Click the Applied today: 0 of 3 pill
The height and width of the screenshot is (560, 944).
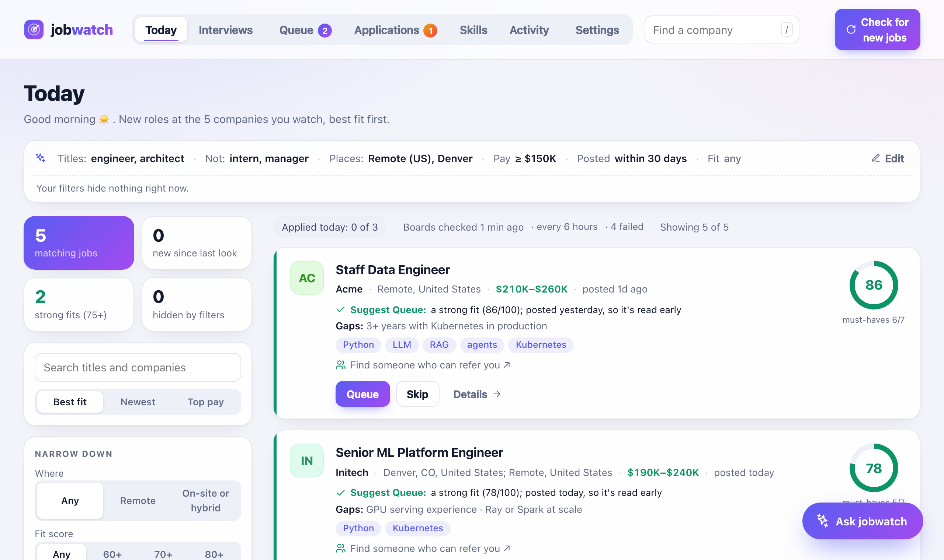pos(330,227)
